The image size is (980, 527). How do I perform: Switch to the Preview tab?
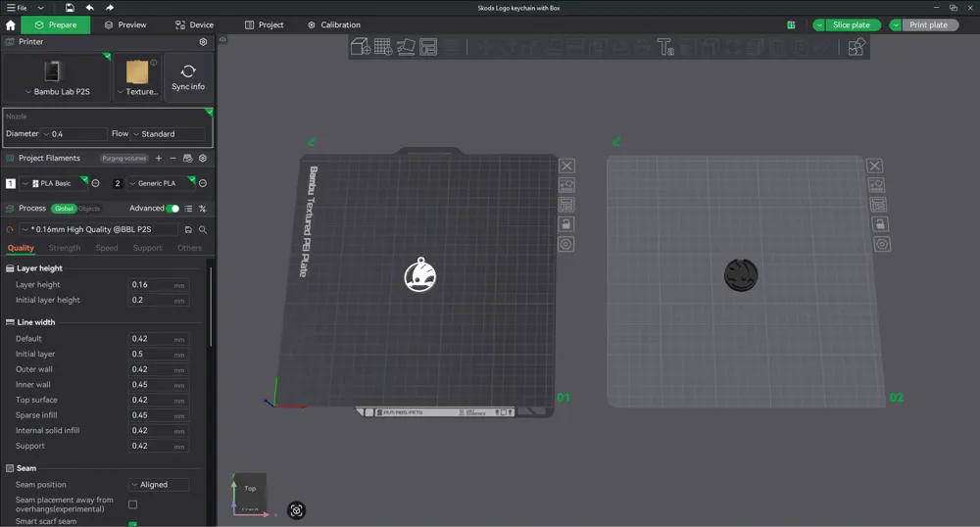[x=125, y=24]
